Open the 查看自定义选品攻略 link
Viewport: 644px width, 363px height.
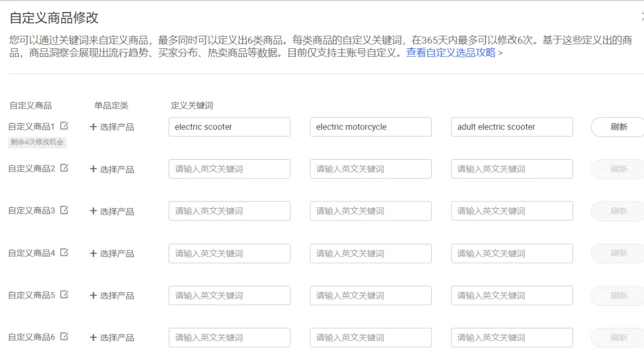click(x=454, y=52)
